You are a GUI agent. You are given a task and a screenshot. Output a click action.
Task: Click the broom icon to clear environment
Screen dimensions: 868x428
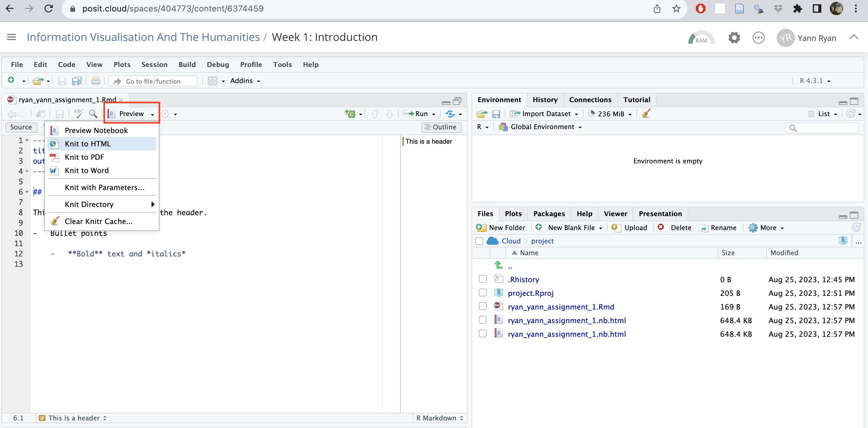click(x=646, y=114)
